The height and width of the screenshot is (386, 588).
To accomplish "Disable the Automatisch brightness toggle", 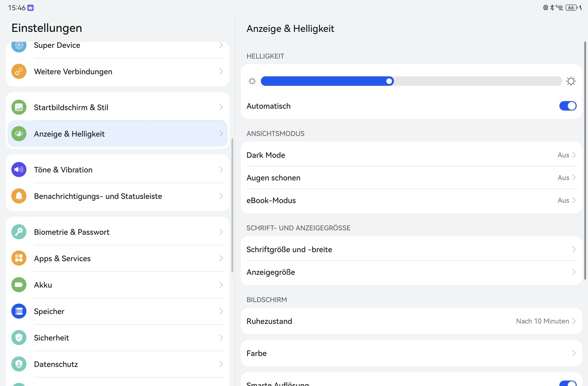I will [567, 106].
